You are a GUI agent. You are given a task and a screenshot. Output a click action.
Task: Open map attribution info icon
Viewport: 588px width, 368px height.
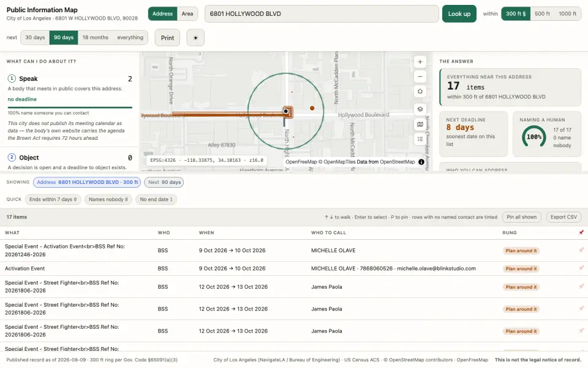[421, 162]
